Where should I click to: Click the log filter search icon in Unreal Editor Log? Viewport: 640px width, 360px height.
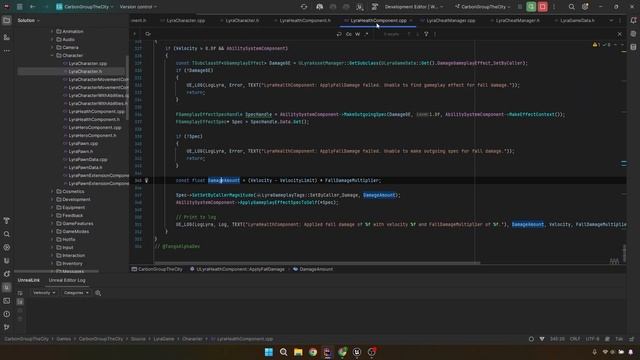[98, 293]
